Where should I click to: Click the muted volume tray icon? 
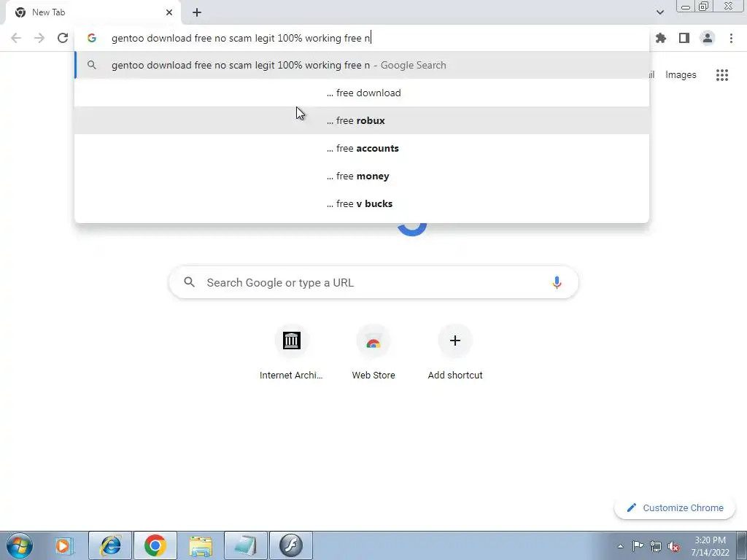point(673,546)
